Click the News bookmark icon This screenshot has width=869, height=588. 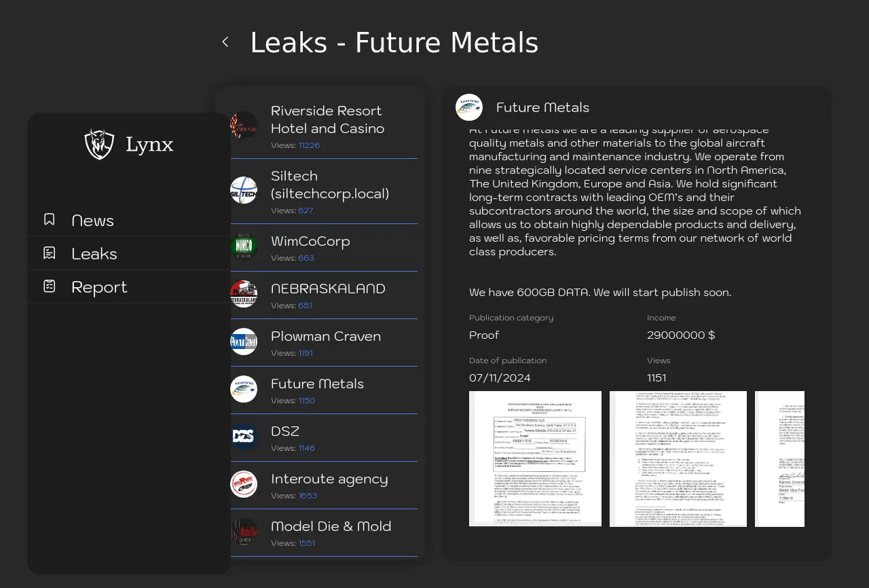coord(50,219)
